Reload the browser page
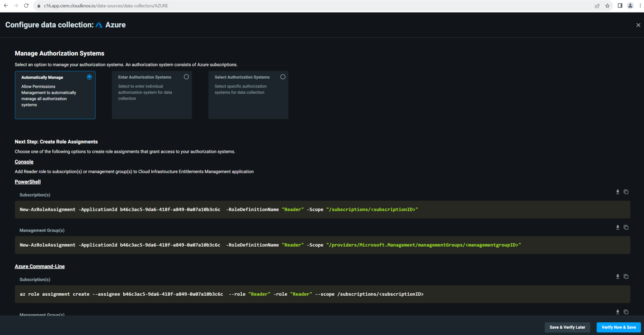Image resolution: width=644 pixels, height=335 pixels. (x=26, y=6)
